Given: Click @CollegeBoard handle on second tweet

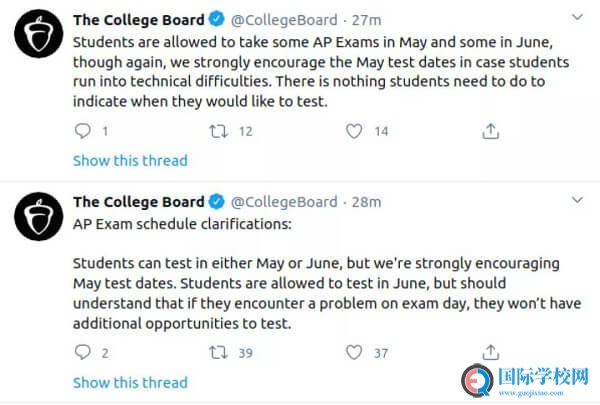Looking at the screenshot, I should pyautogui.click(x=285, y=202).
